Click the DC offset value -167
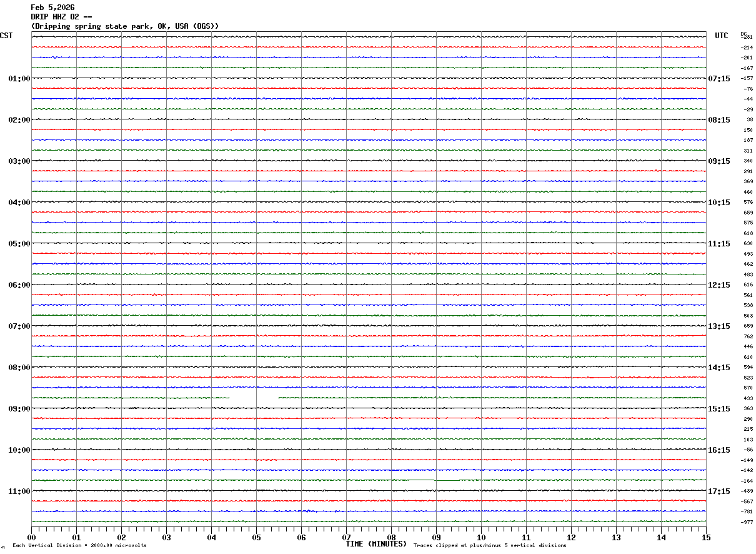756x554 pixels. 747,68
